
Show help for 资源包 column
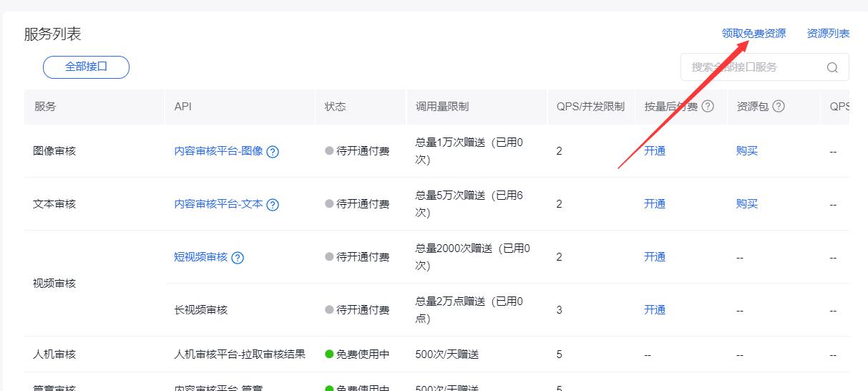779,106
